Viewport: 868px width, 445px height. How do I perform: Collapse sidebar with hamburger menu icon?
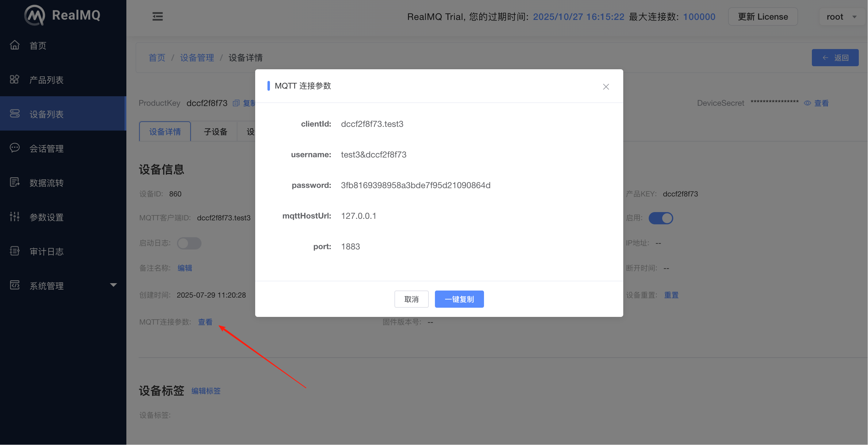click(x=157, y=17)
